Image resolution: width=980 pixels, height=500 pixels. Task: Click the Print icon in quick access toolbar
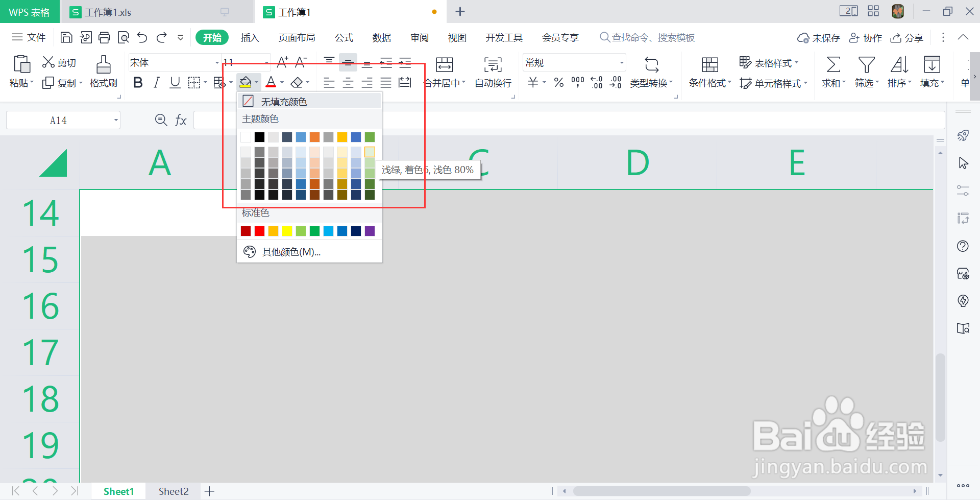104,37
